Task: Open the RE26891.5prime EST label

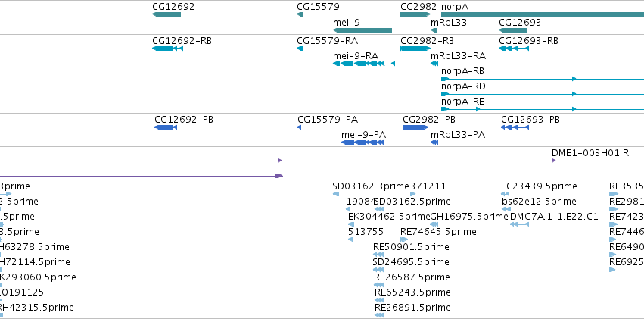Action: click(412, 308)
